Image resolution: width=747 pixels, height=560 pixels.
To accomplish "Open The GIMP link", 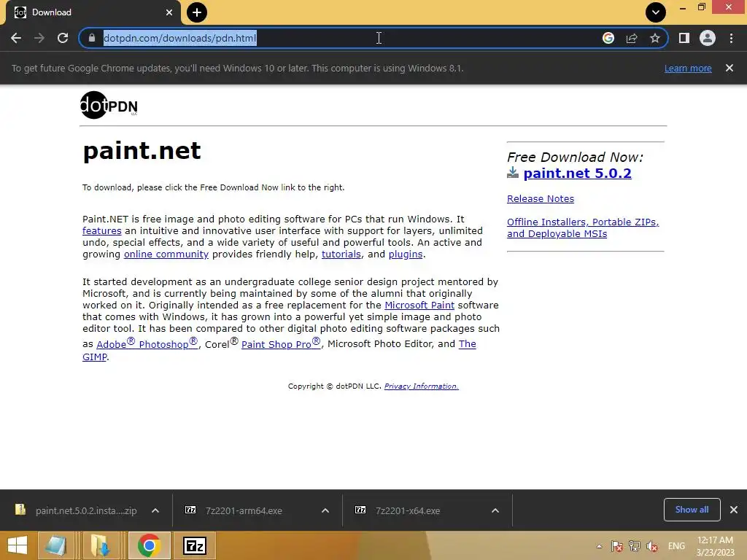I will pyautogui.click(x=94, y=357).
